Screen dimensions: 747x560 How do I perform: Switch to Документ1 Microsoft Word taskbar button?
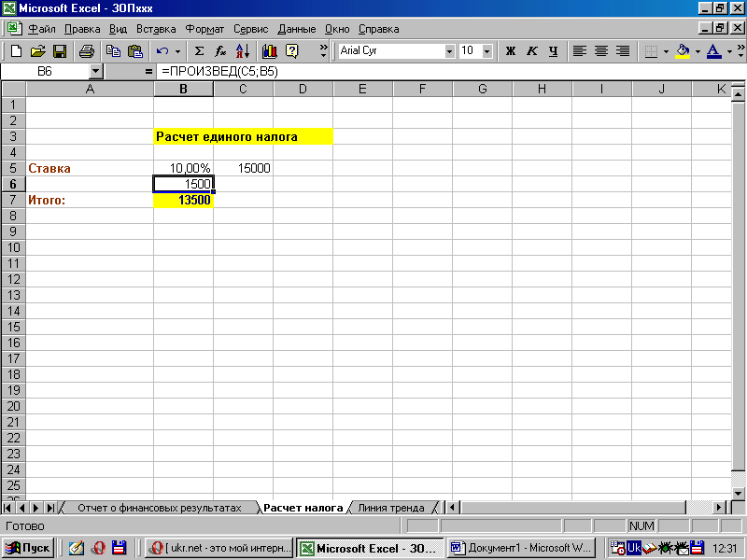pyautogui.click(x=523, y=548)
